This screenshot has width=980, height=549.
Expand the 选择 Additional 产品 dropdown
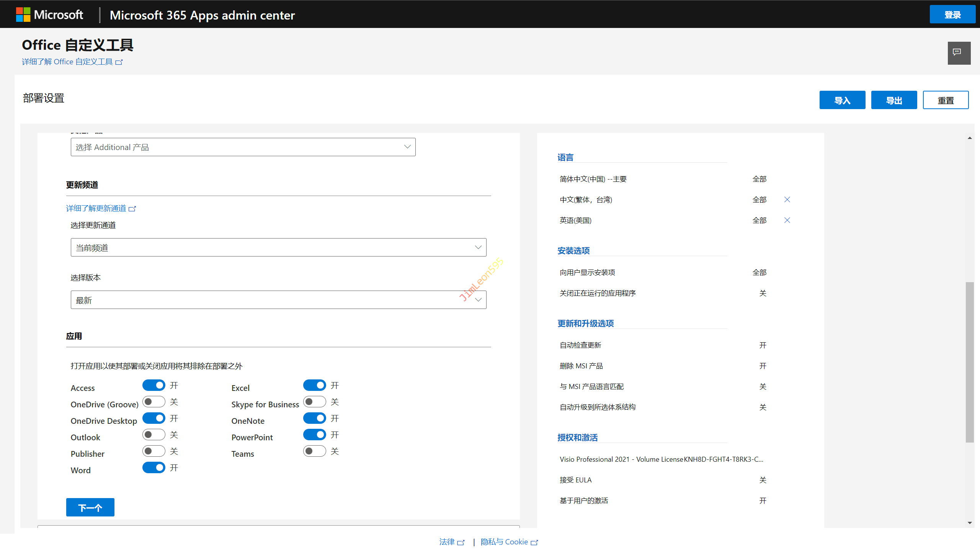tap(243, 147)
